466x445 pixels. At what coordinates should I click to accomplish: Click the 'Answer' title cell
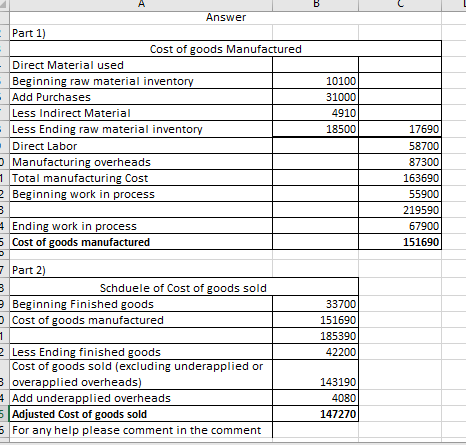(226, 17)
